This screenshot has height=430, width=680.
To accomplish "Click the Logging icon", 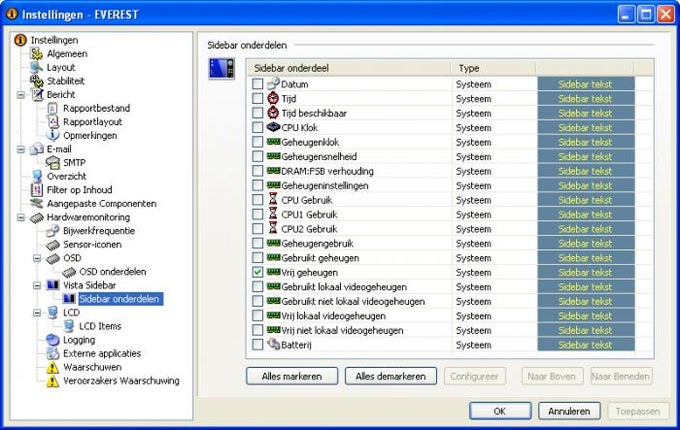I will 52,340.
